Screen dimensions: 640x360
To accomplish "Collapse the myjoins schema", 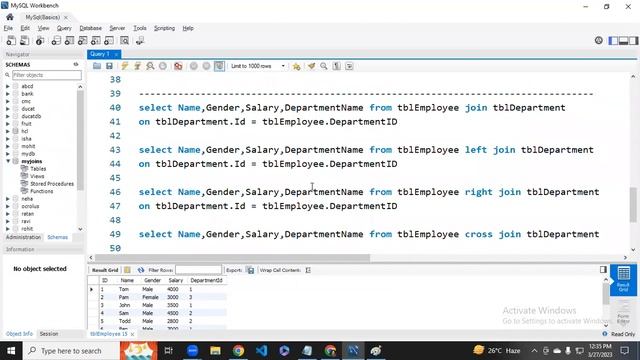I will (8, 161).
